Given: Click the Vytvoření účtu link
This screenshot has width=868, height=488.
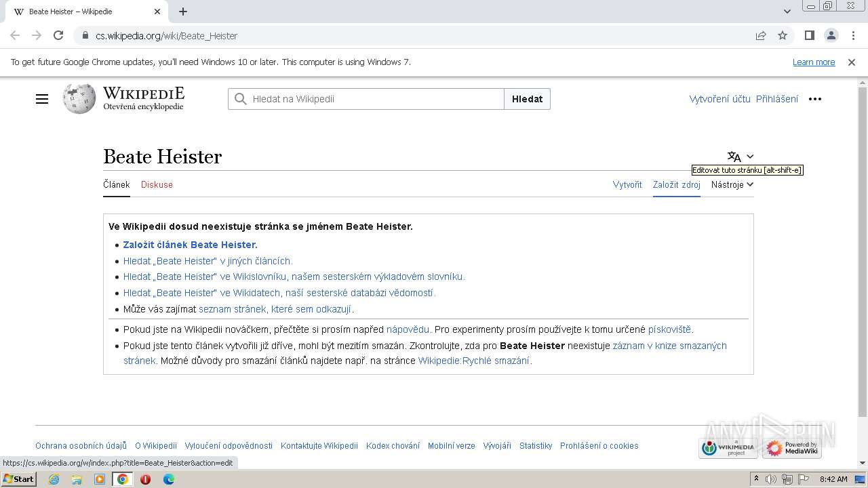Looking at the screenshot, I should click(720, 99).
